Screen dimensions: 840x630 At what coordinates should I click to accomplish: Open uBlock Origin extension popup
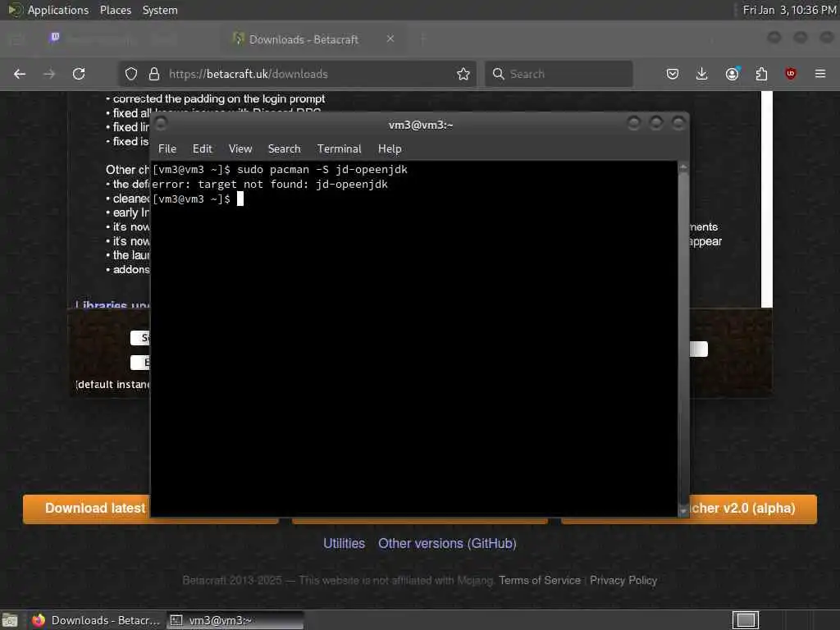pos(791,74)
